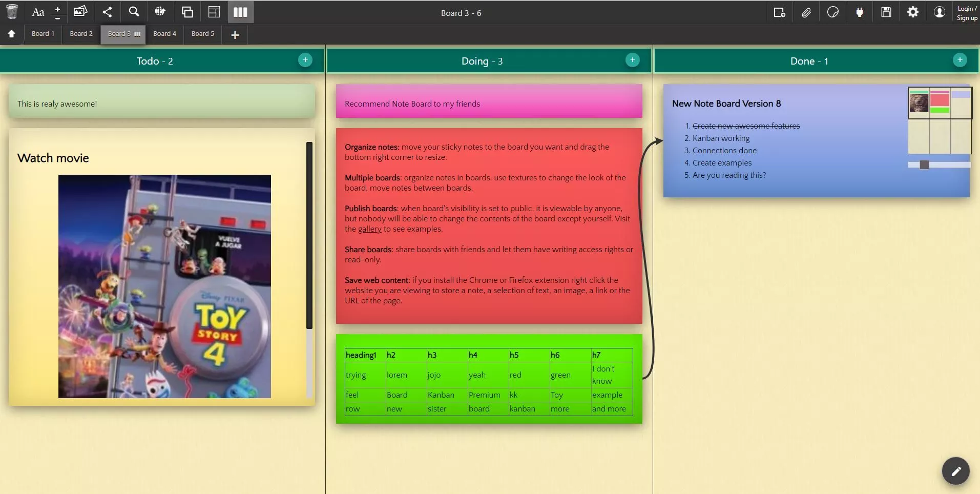Click the add new note icon
The height and width of the screenshot is (494, 980).
779,12
